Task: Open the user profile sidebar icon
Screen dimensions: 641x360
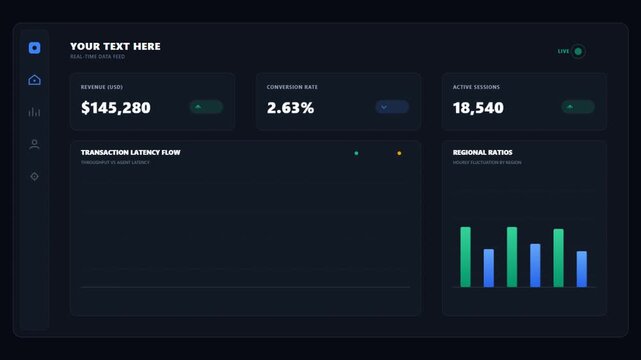Action: tap(34, 144)
